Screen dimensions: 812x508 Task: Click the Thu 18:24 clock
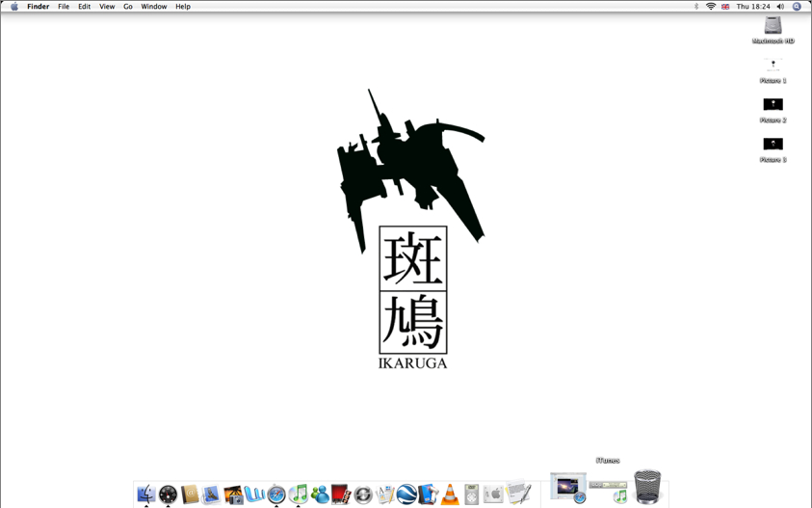click(753, 6)
